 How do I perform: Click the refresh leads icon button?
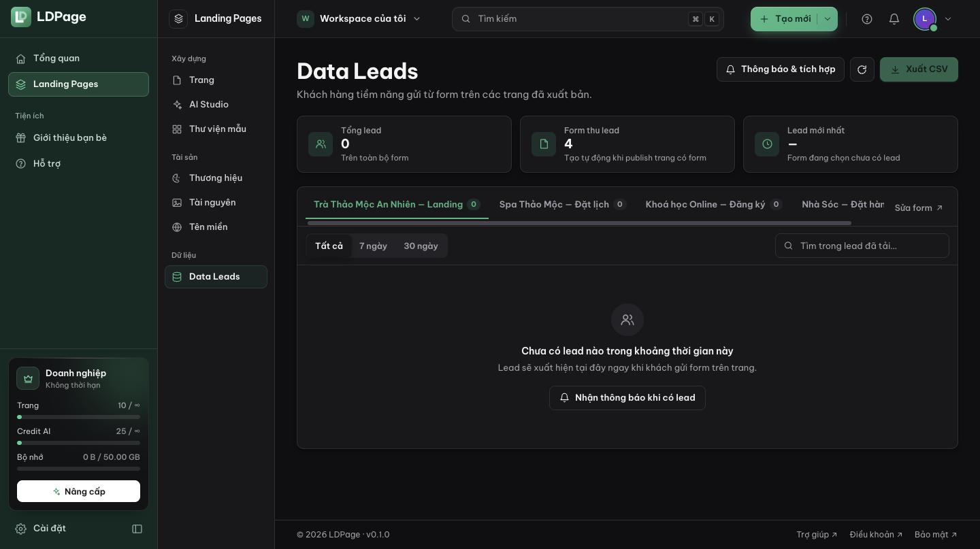tap(862, 69)
